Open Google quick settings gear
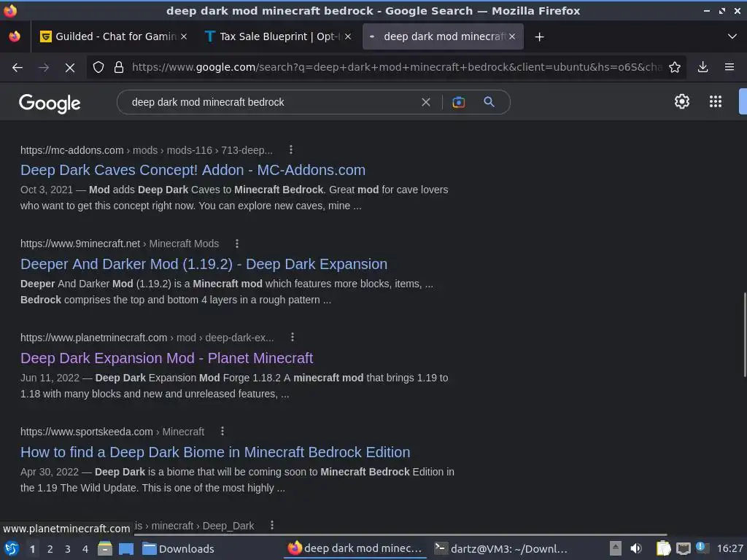747x560 pixels. pyautogui.click(x=682, y=101)
